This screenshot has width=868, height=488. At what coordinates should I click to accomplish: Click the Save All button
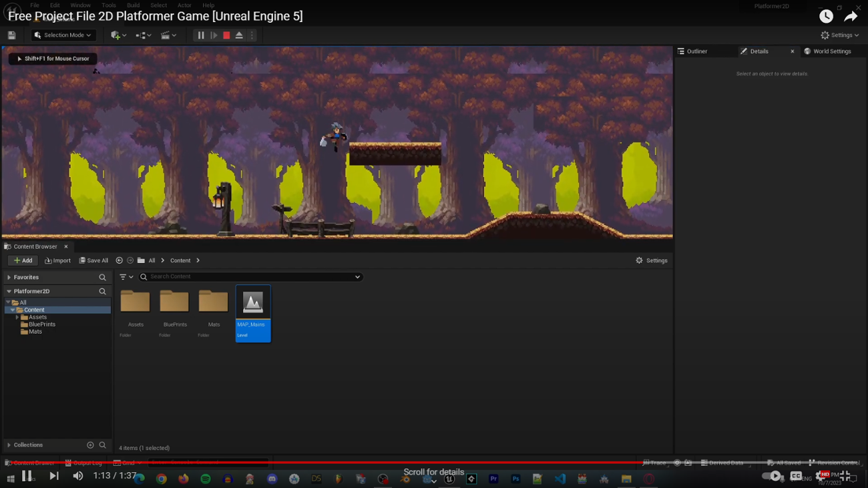pyautogui.click(x=93, y=260)
